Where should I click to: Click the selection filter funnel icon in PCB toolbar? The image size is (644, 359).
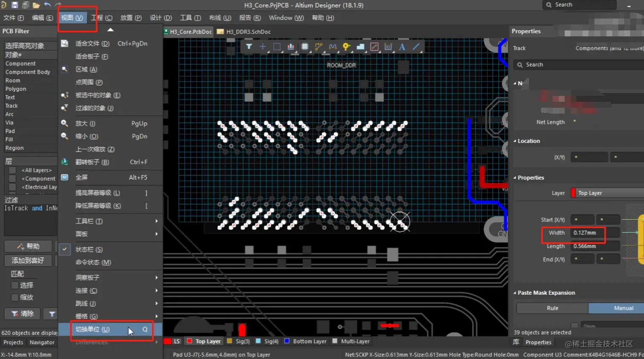click(x=249, y=47)
